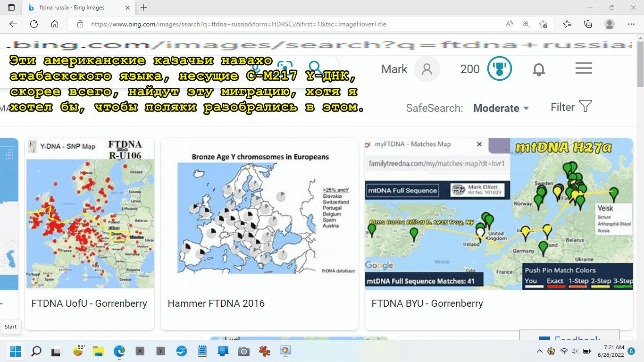Viewport: 644px width, 362px height.
Task: Open the blue computer icon on taskbar
Action: pyautogui.click(x=223, y=351)
